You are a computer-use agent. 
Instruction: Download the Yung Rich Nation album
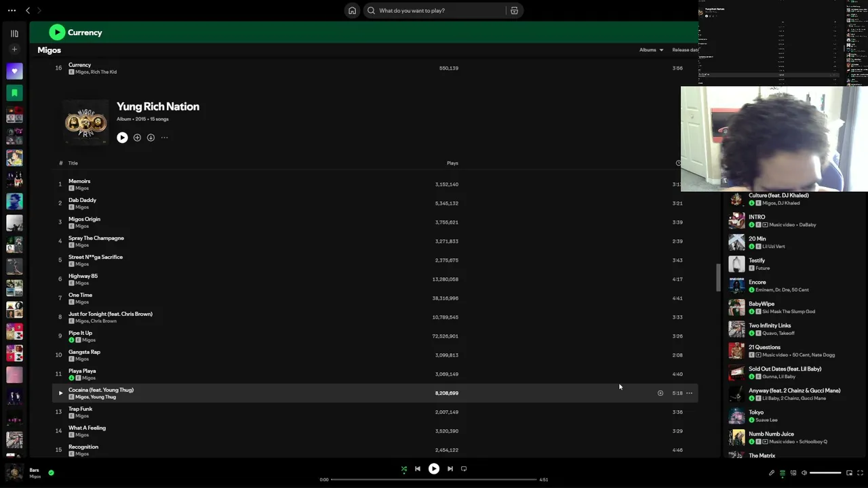[151, 138]
